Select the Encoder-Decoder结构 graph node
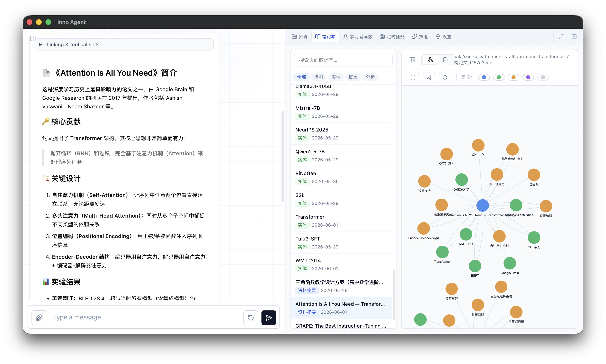 (424, 228)
